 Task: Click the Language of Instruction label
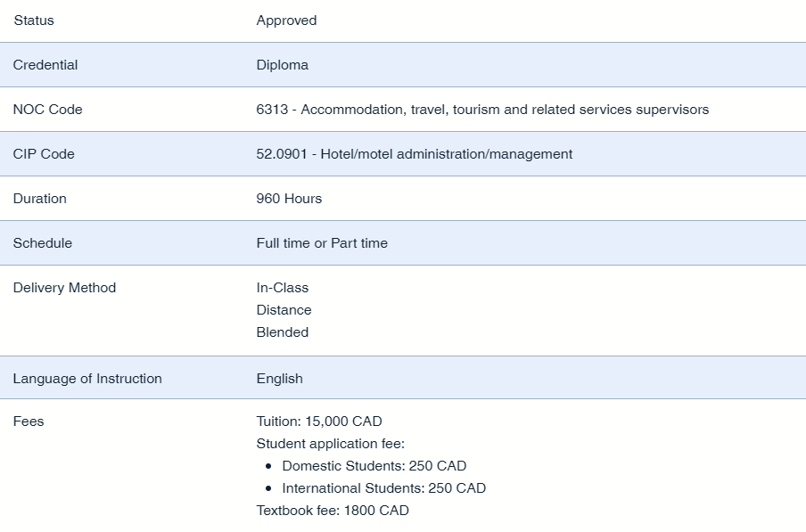[x=87, y=379]
